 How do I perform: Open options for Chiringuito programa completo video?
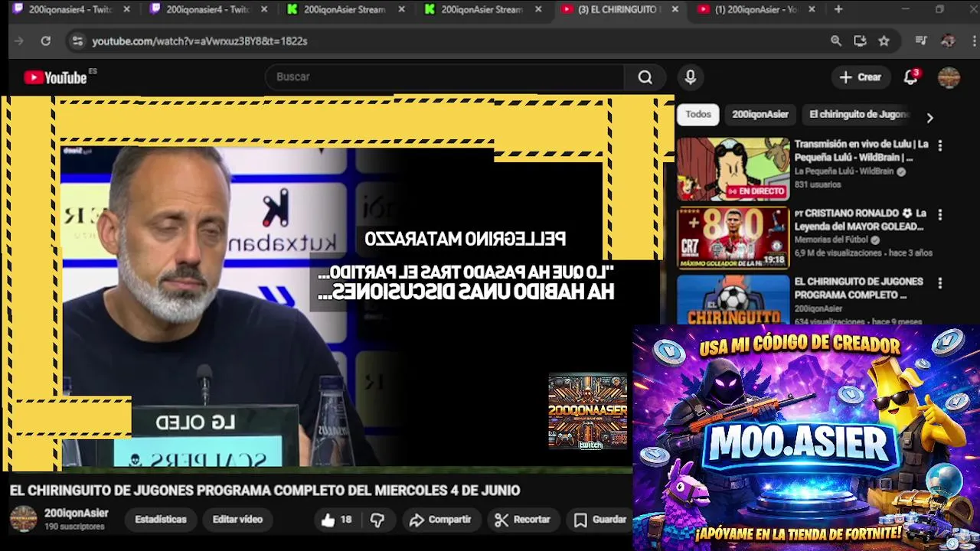[x=940, y=282]
